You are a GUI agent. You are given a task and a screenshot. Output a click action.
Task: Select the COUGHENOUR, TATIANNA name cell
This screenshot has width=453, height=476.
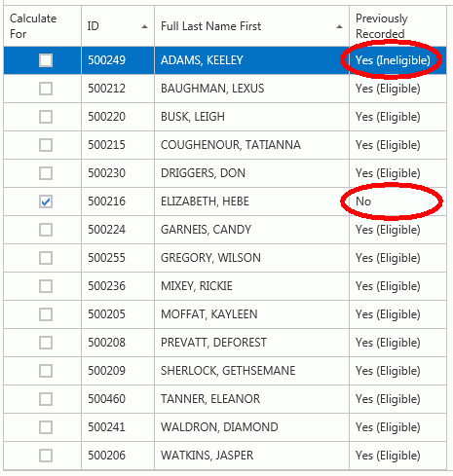[x=251, y=145]
